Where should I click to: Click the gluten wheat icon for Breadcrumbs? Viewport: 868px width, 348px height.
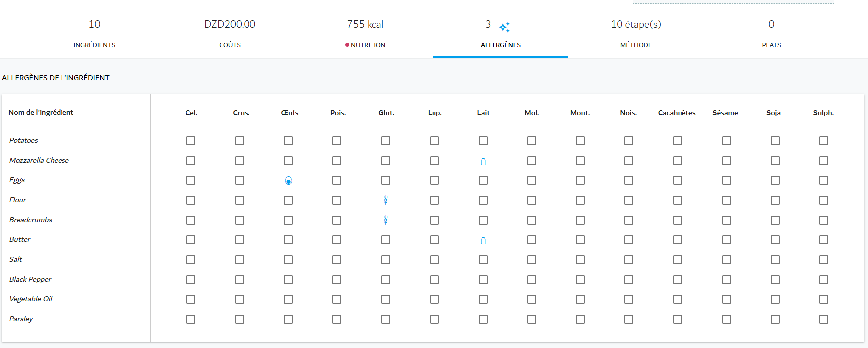(386, 220)
